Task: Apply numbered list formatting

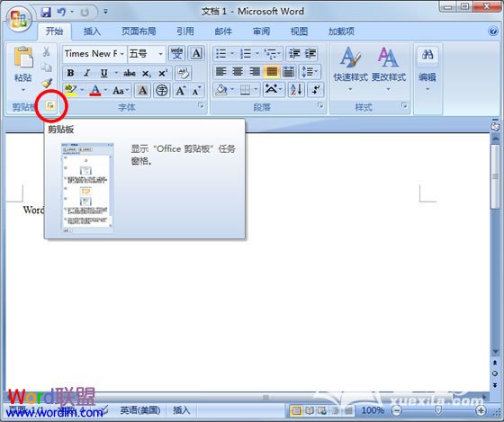Action: pos(246,53)
